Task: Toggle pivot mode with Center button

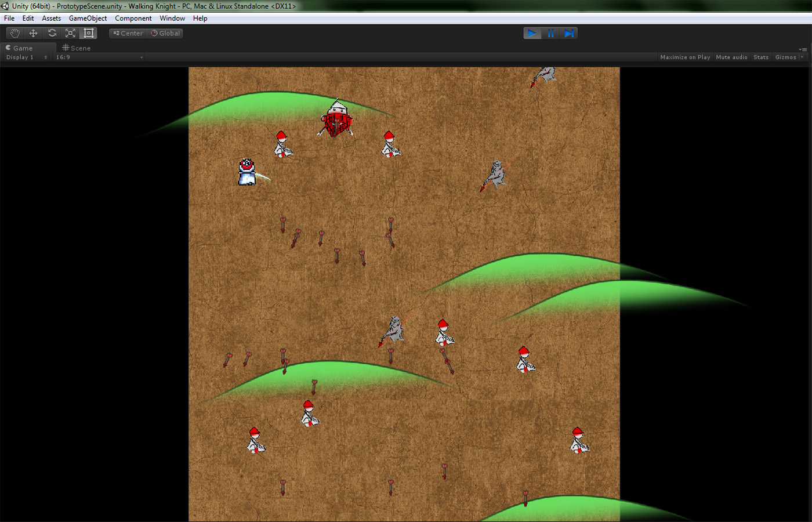Action: (x=128, y=33)
